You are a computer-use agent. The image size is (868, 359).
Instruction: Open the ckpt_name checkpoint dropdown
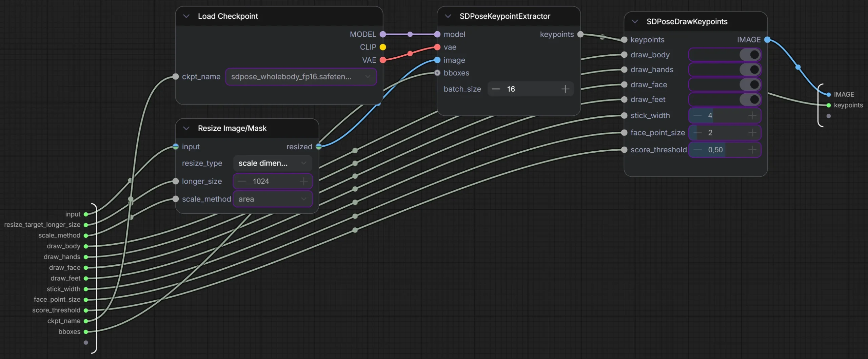coord(301,77)
